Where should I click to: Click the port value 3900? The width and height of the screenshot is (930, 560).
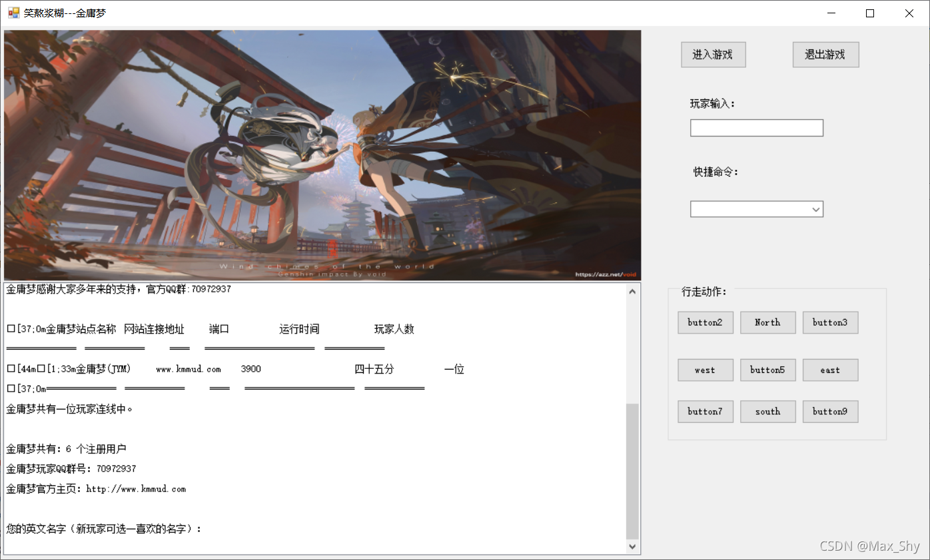pyautogui.click(x=251, y=370)
